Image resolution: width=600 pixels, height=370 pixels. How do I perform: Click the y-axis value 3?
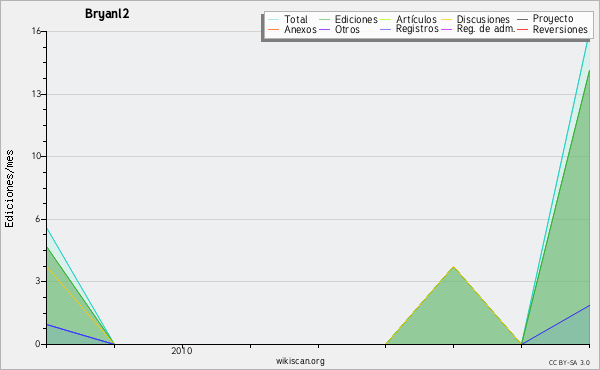point(38,281)
